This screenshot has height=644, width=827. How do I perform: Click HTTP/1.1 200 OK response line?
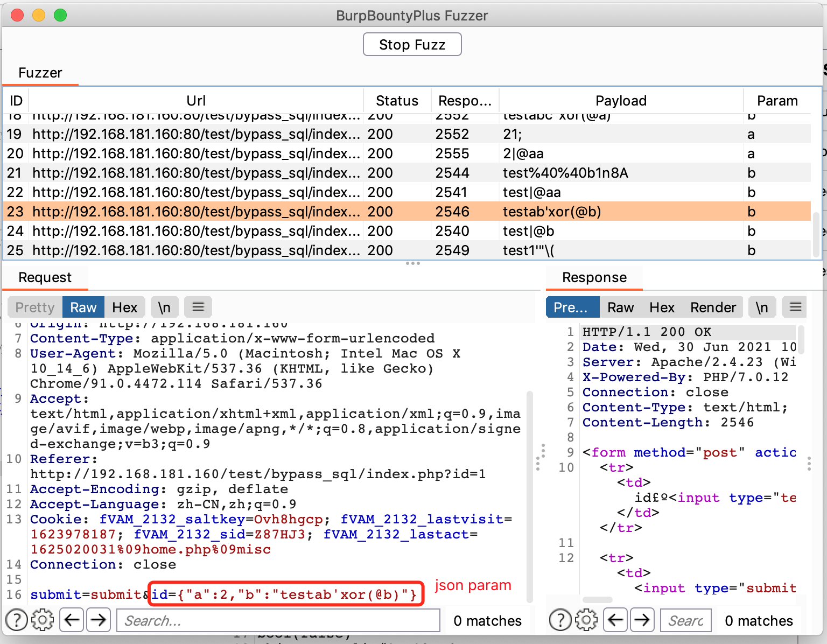click(647, 332)
